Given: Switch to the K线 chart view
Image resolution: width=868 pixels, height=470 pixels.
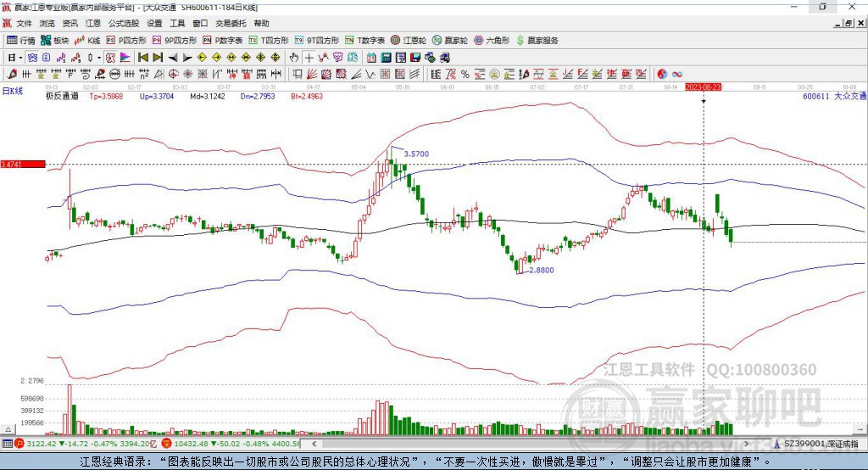Looking at the screenshot, I should tap(87, 41).
